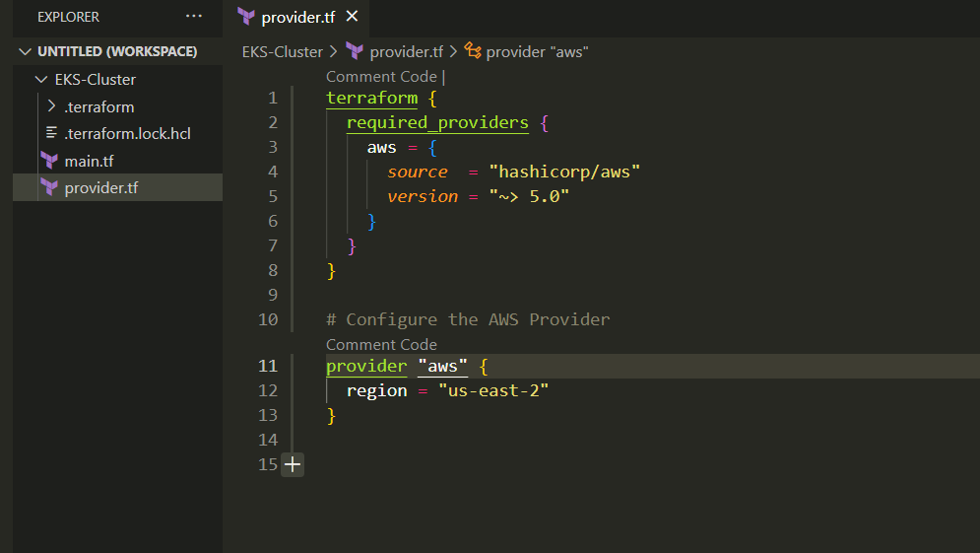Click the terraform keyword on line 1

(x=372, y=99)
